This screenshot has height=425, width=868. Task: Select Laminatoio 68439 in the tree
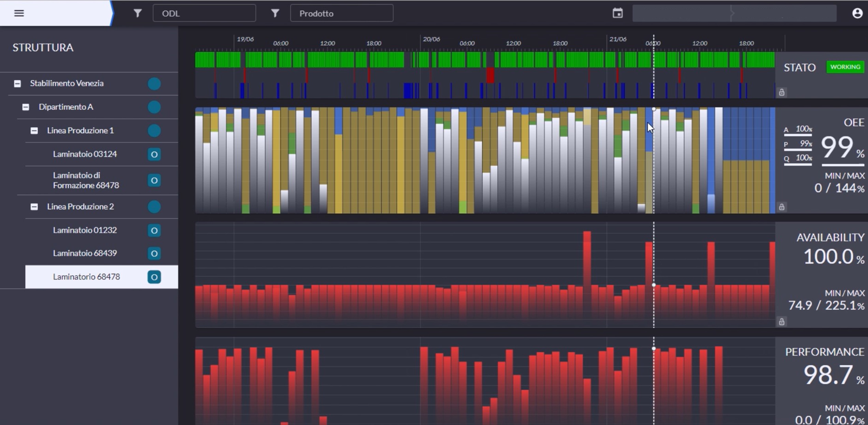tap(85, 253)
